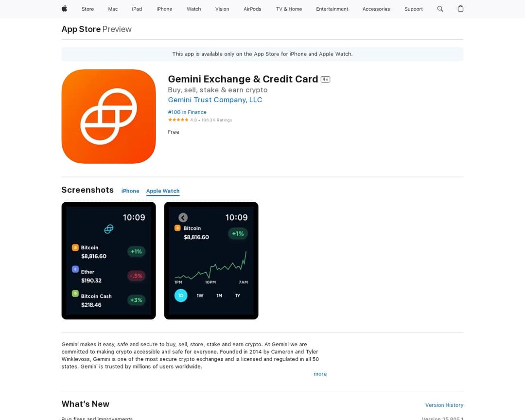Click the 1D circle in watch screenshot
The height and width of the screenshot is (420, 525).
[x=181, y=296]
